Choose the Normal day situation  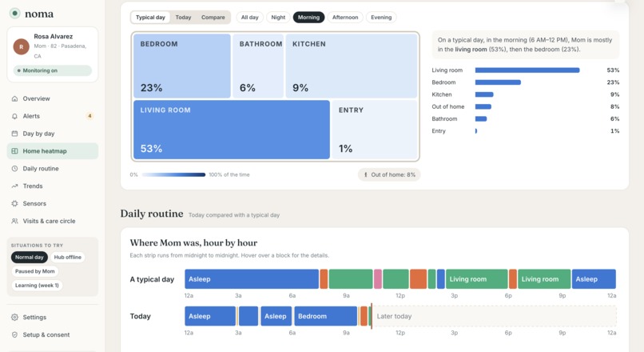29,258
